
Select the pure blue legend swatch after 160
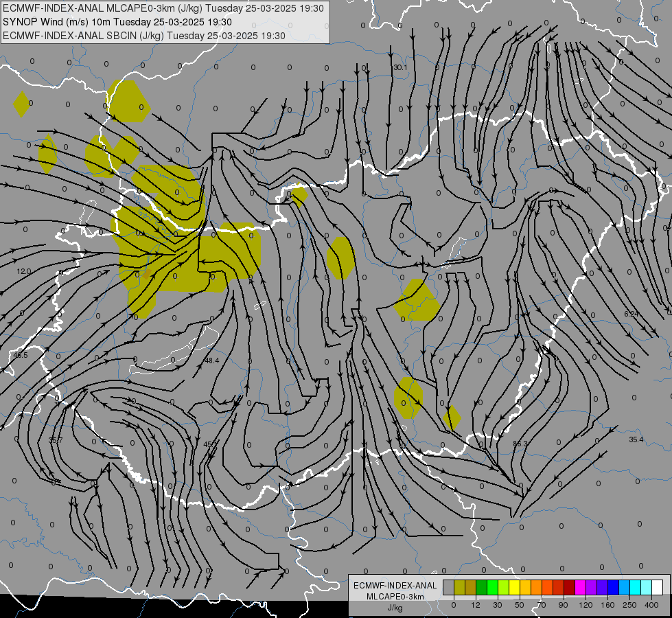[x=614, y=587]
